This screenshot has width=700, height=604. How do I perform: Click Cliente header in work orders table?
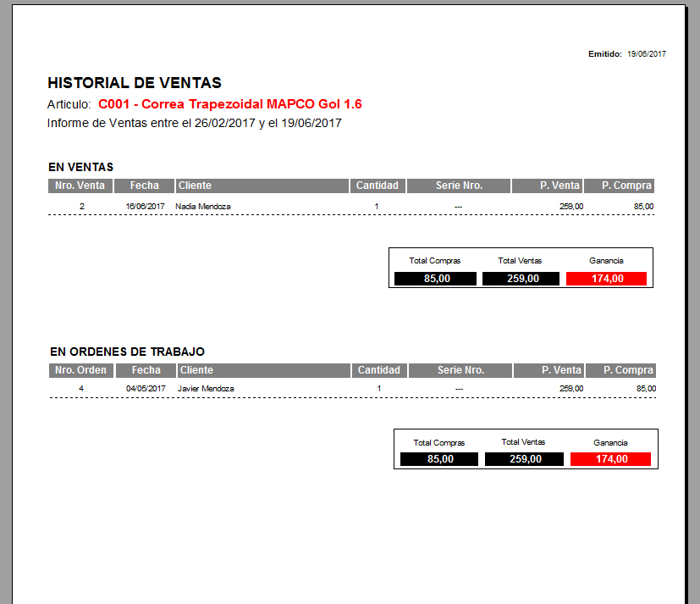coord(264,370)
